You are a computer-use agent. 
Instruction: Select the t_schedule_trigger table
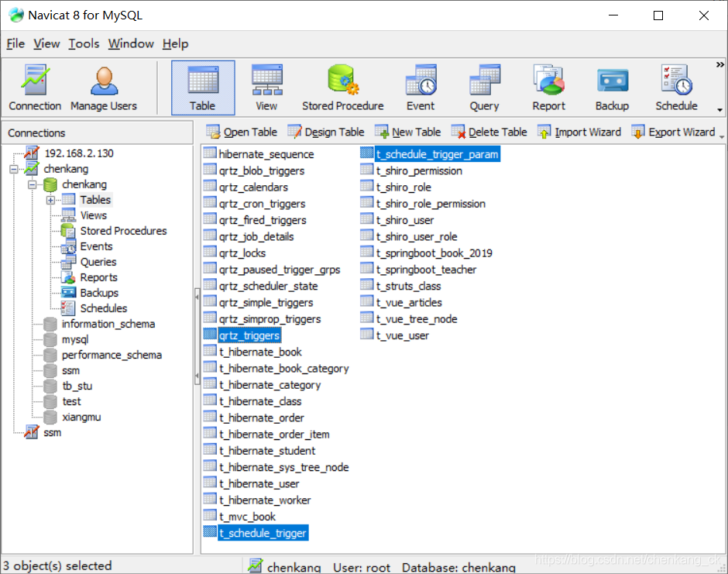coord(263,533)
